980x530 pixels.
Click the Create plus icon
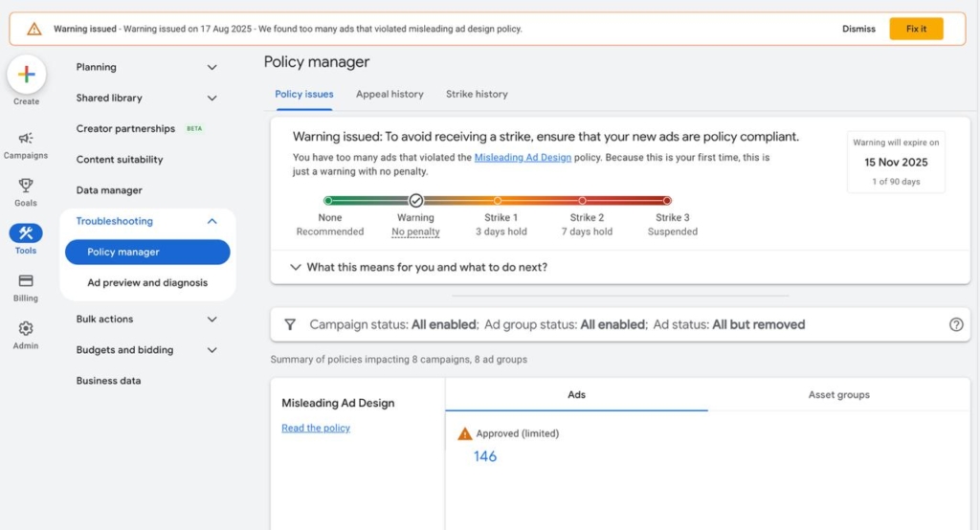[x=26, y=75]
